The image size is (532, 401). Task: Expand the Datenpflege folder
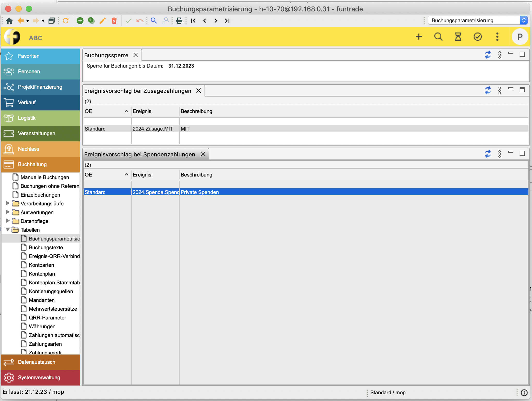pyautogui.click(x=8, y=221)
